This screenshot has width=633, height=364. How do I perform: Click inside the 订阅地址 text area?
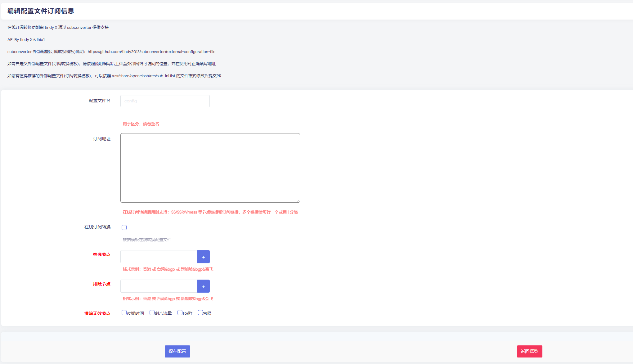(210, 168)
